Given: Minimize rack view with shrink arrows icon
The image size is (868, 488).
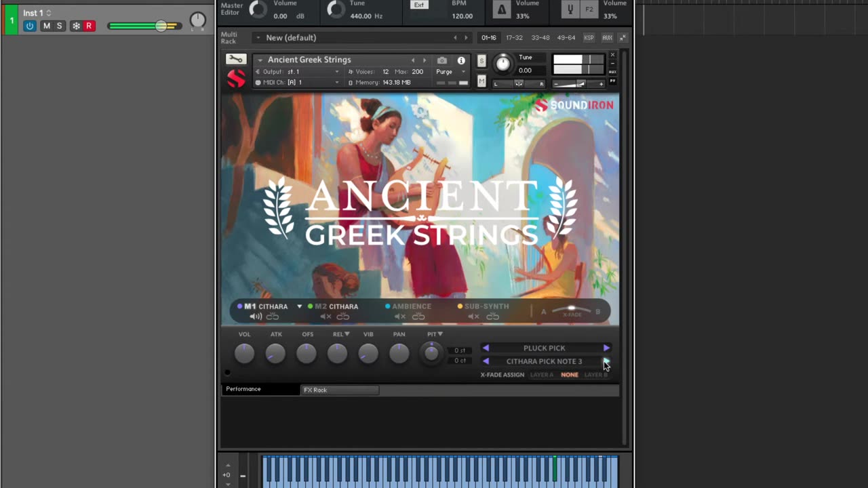Looking at the screenshot, I should click(x=623, y=38).
